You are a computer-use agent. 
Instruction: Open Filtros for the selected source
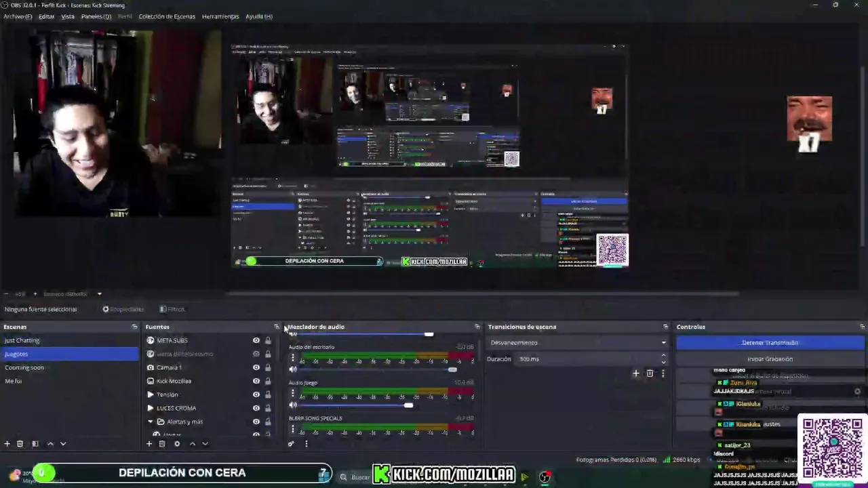click(172, 309)
